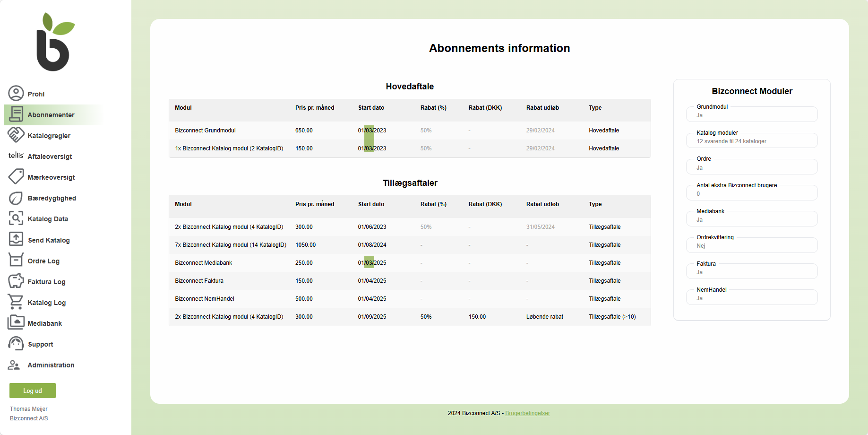The height and width of the screenshot is (435, 868).
Task: Click the Abonnementer scroll icon
Action: point(16,114)
